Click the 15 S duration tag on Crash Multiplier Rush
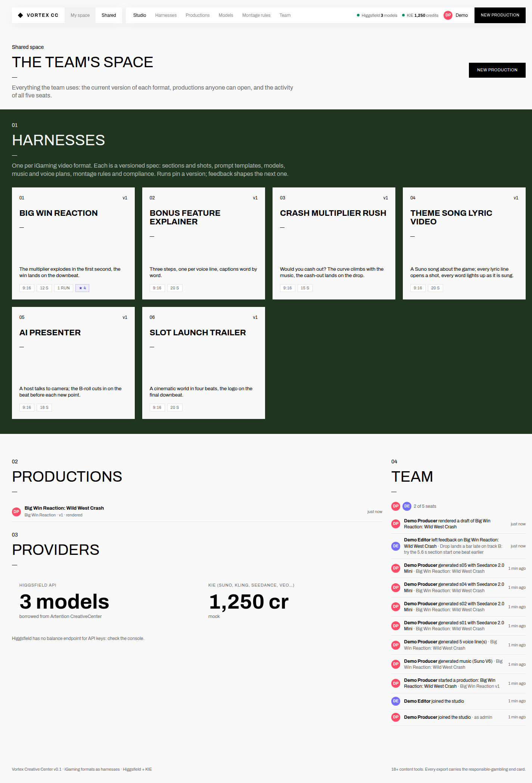This screenshot has width=532, height=783. (x=305, y=288)
